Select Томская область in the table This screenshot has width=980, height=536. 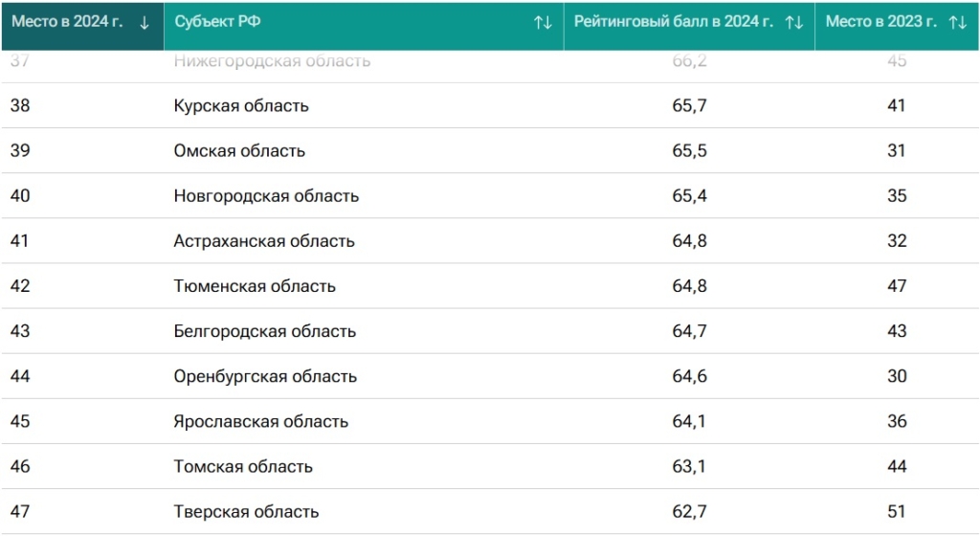pos(243,467)
